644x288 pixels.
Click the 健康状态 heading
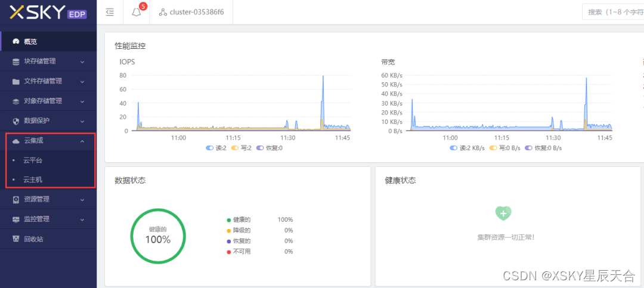(401, 180)
